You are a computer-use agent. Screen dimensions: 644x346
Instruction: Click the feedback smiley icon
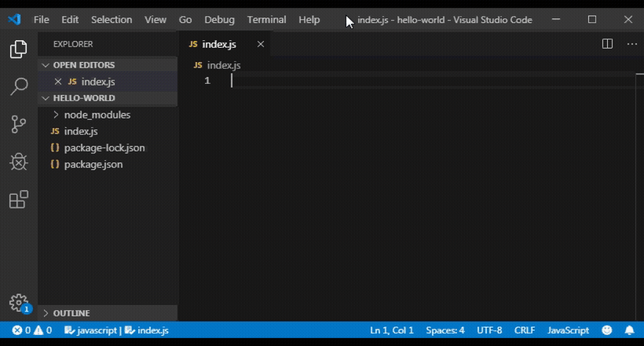tap(606, 330)
